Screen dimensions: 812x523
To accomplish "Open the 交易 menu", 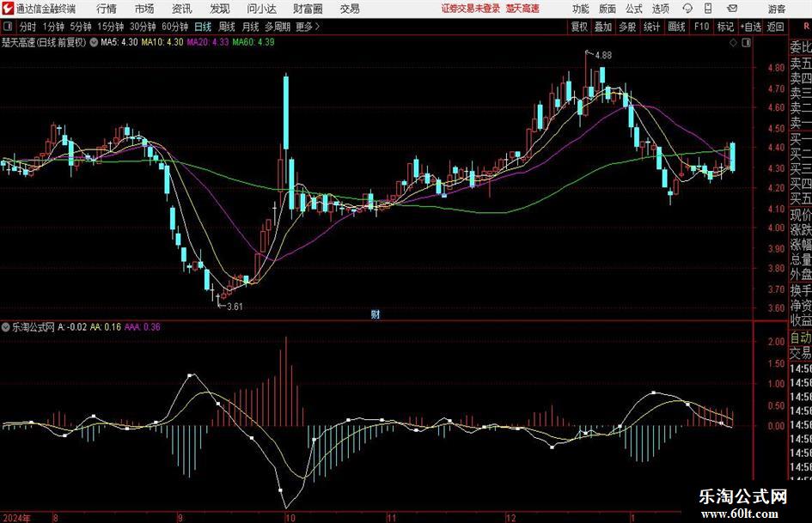I will (350, 9).
